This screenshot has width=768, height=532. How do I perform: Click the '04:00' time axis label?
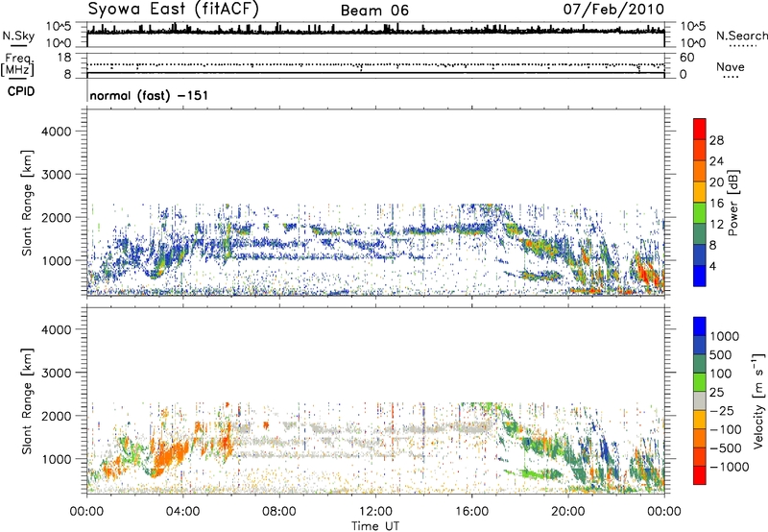[x=182, y=512]
